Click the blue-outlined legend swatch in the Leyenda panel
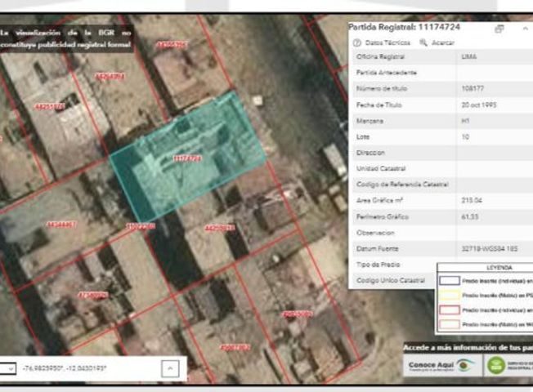The height and width of the screenshot is (392, 533). tap(450, 281)
